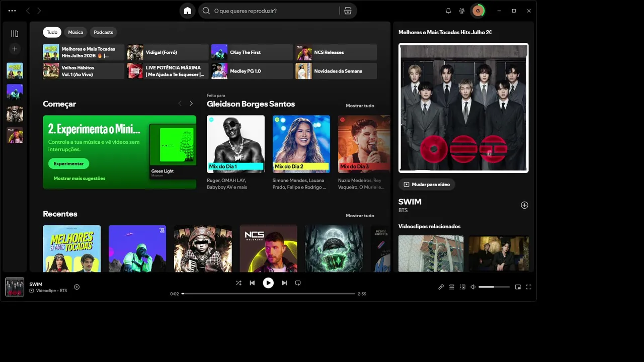Enter full screen mode
Screen dimensions: 644x362
528,287
